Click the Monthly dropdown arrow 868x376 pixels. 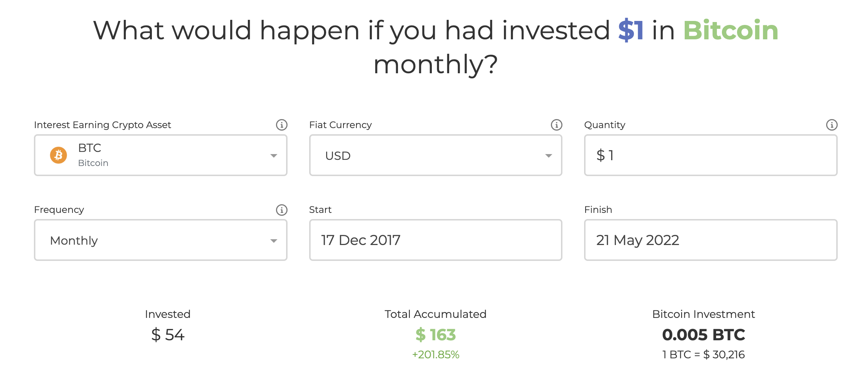tap(274, 241)
